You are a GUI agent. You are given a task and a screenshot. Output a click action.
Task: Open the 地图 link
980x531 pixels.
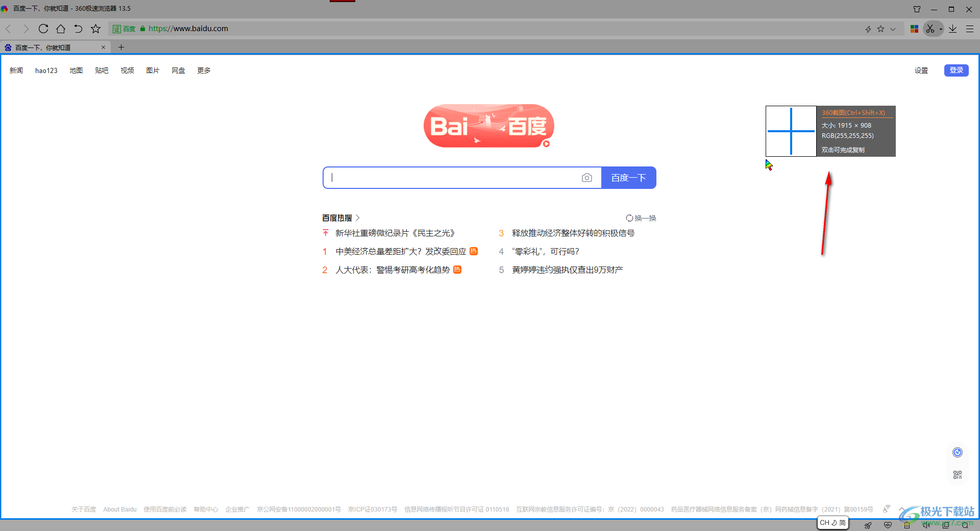click(x=76, y=70)
